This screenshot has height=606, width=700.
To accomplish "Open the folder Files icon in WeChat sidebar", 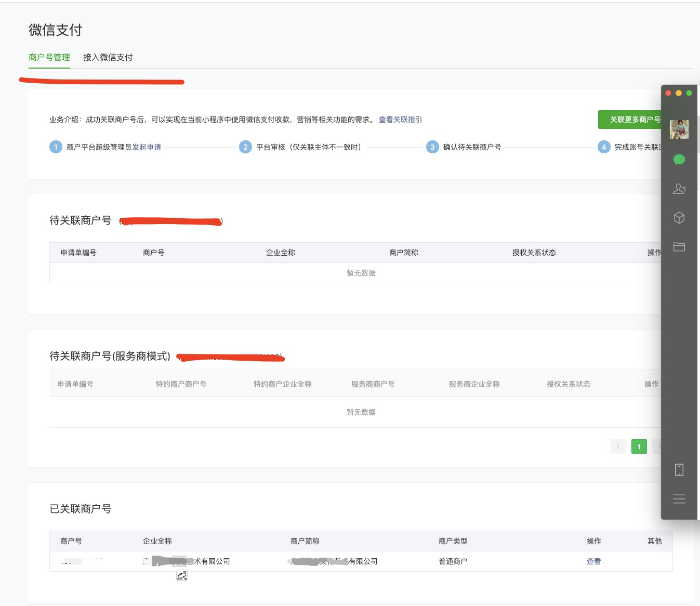I will tap(679, 247).
